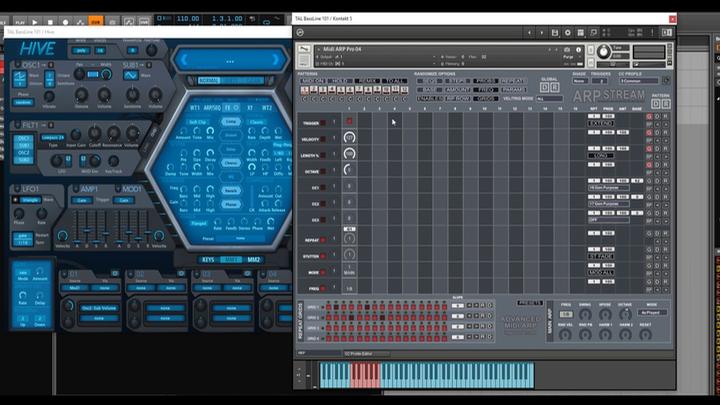Toggle the HOLD pattern button
720x405 pixels.
coord(339,81)
